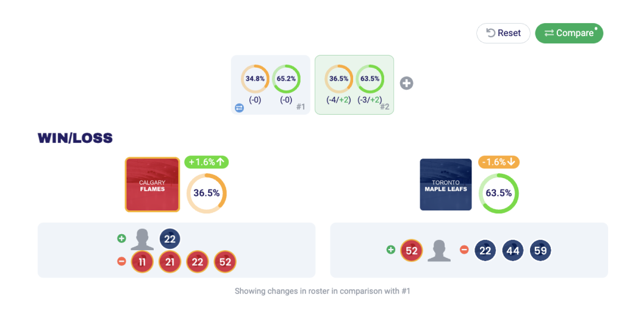Add a new scenario with the plus icon
644x316 pixels.
point(406,83)
